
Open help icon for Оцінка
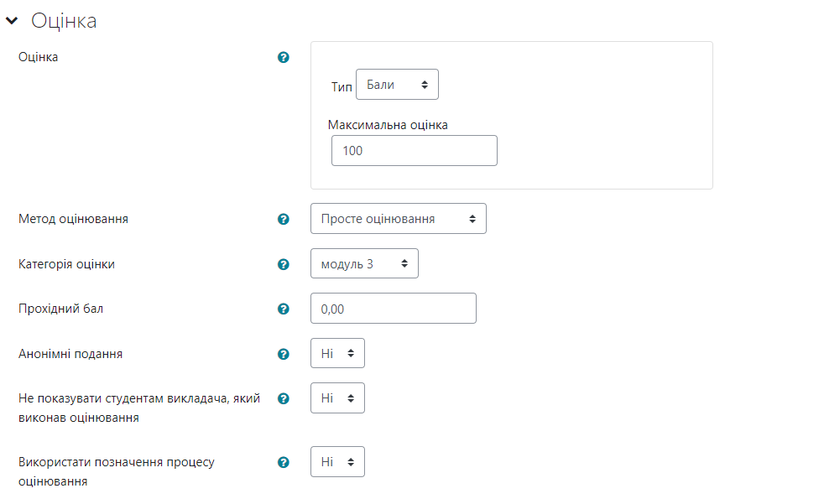[284, 57]
